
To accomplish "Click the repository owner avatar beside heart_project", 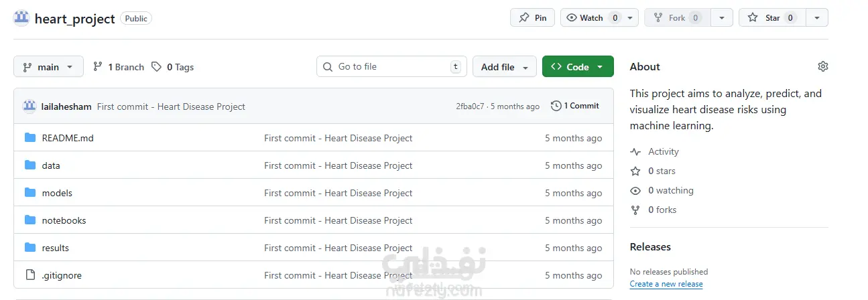I will (21, 18).
